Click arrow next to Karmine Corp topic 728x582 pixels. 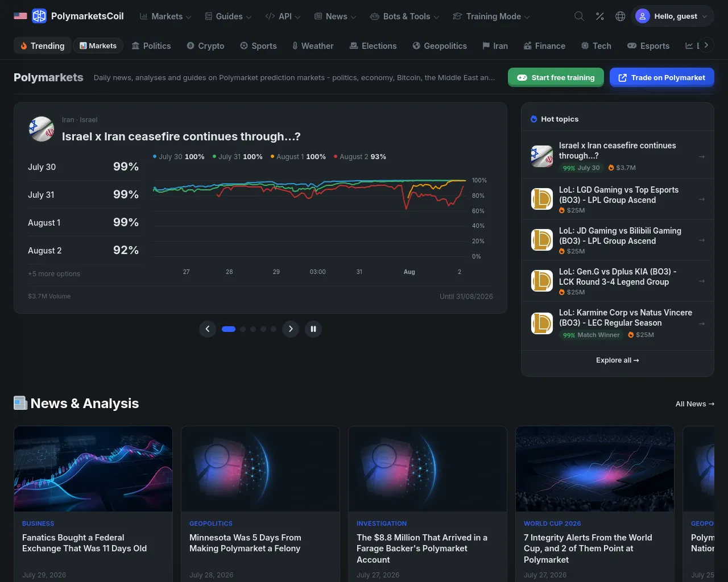[x=702, y=323]
